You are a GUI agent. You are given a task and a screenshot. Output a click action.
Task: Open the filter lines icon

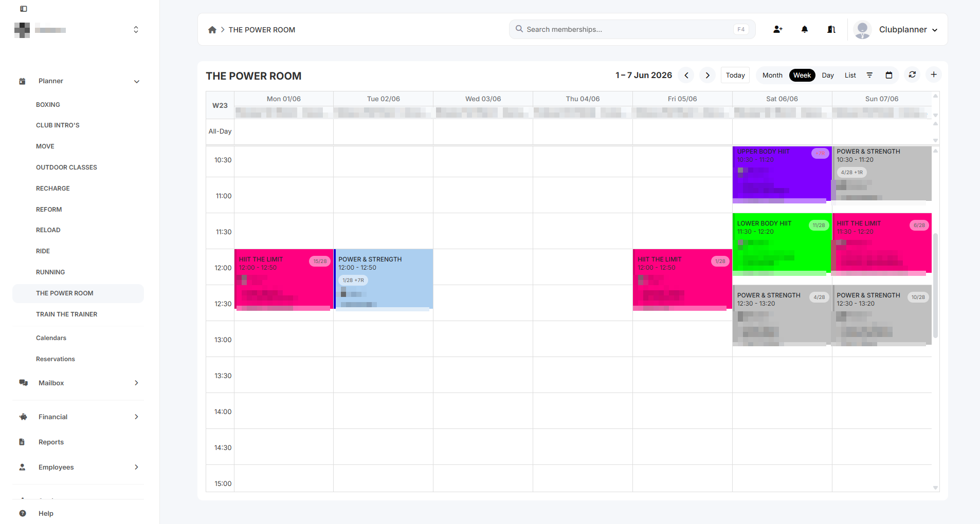869,75
